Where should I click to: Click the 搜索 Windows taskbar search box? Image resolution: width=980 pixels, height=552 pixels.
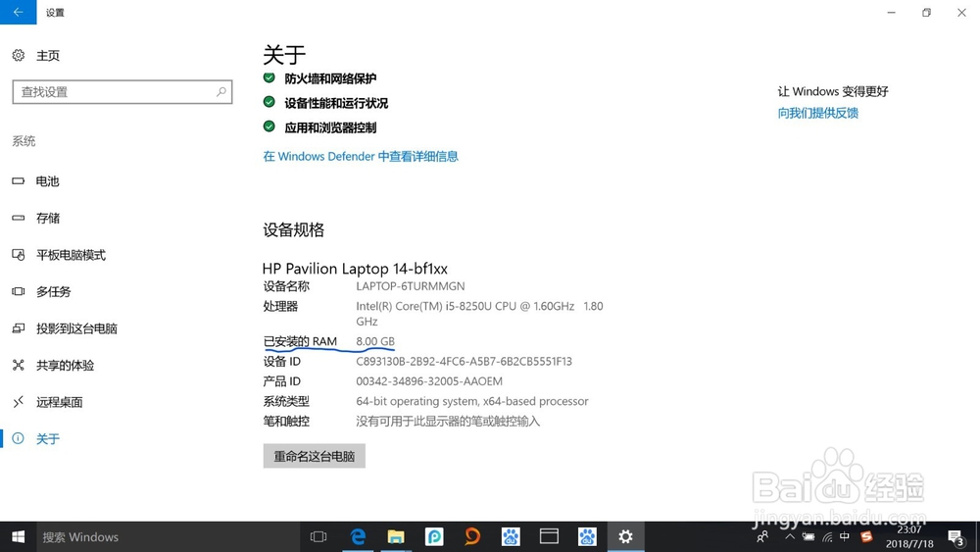pos(169,537)
